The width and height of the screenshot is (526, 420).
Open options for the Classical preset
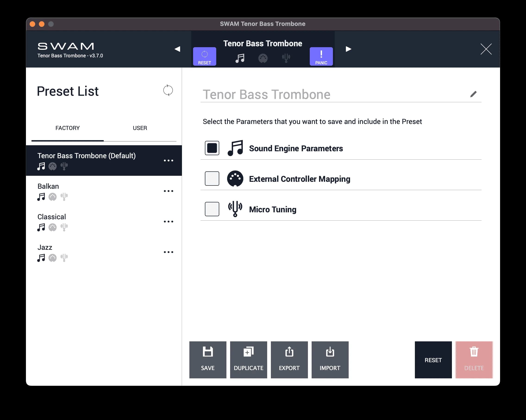click(x=168, y=222)
